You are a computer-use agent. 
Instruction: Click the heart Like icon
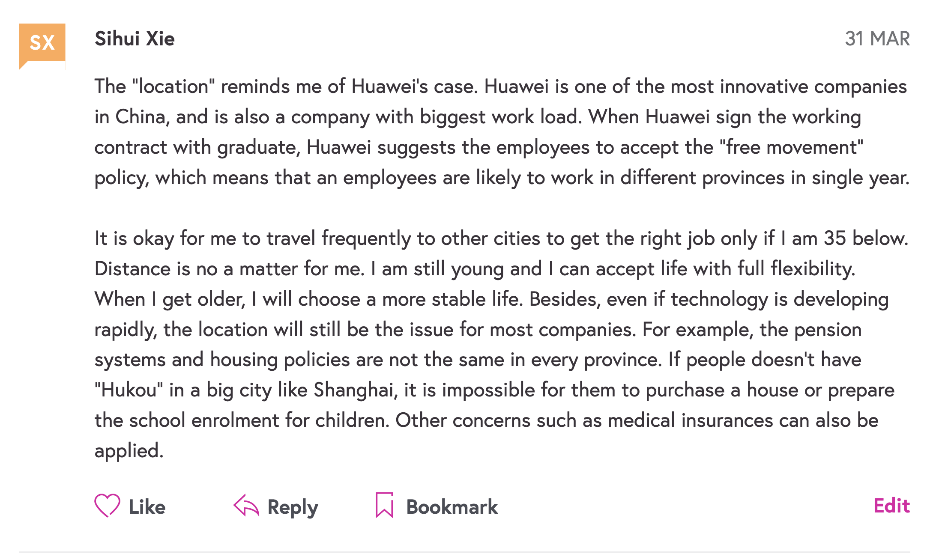[107, 505]
